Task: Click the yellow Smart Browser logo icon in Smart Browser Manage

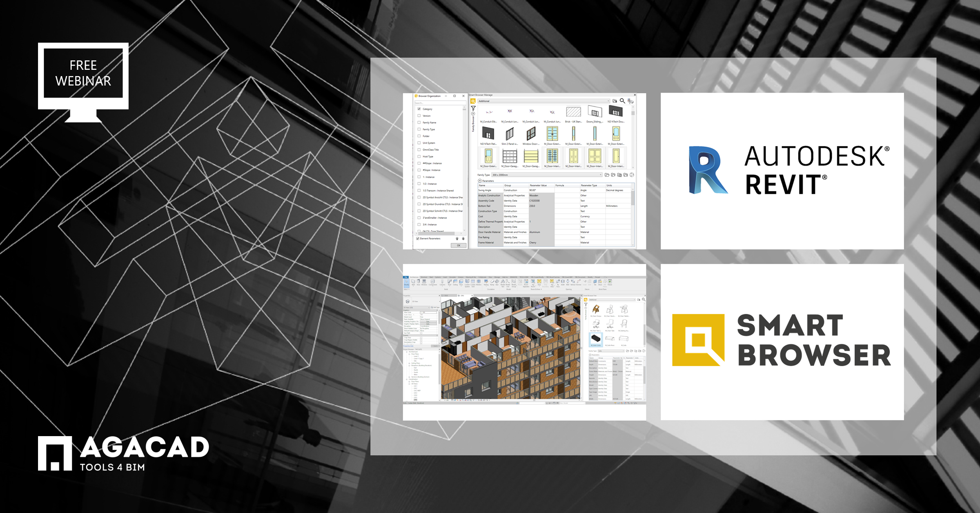Action: pyautogui.click(x=473, y=101)
